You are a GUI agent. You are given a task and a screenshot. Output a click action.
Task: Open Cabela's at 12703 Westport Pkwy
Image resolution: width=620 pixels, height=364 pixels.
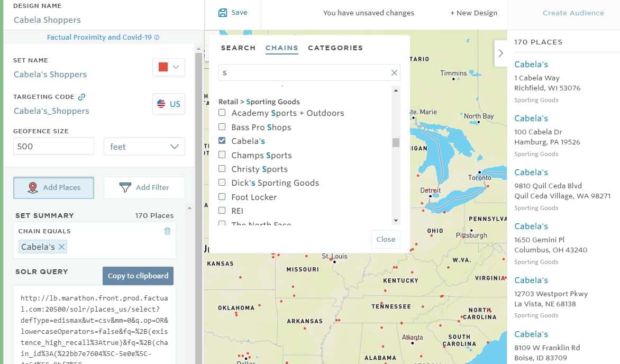coord(531,280)
